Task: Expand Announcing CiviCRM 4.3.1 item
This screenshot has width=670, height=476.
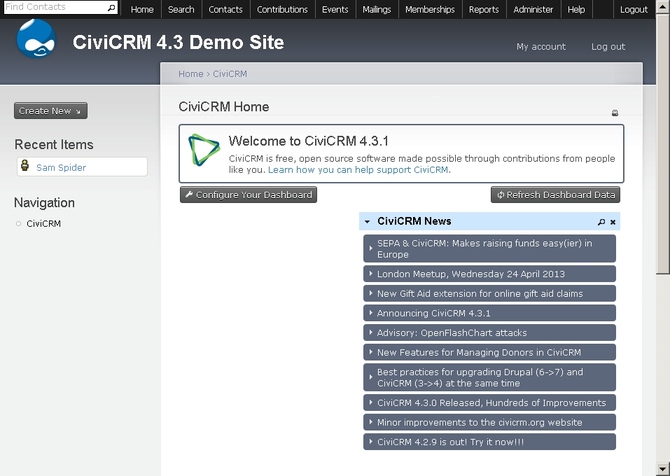Action: [489, 313]
